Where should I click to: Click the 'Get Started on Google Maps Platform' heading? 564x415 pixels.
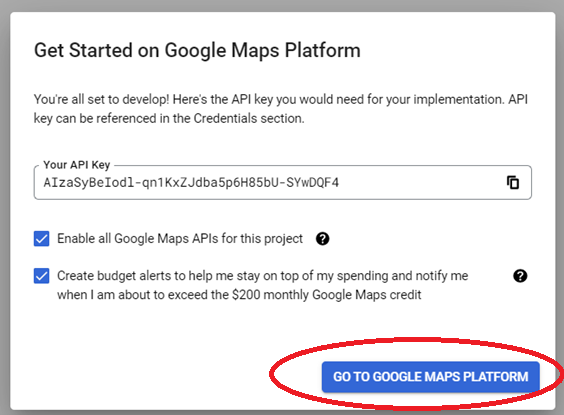coord(197,50)
